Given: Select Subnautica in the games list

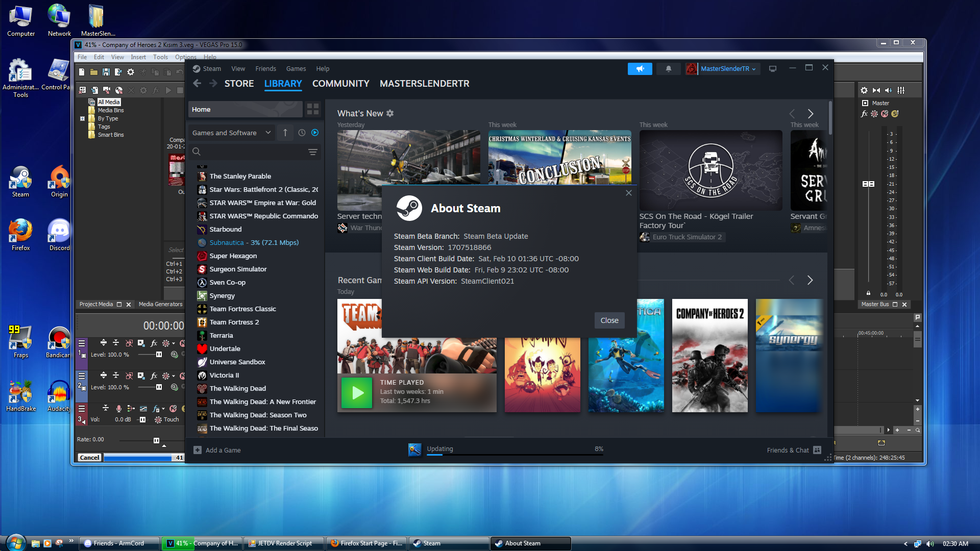Looking at the screenshot, I should pyautogui.click(x=226, y=242).
